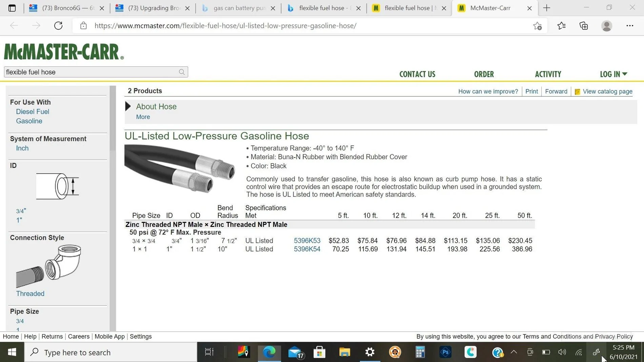Open the ACTIVITY menu item
644x362 pixels.
tap(548, 74)
